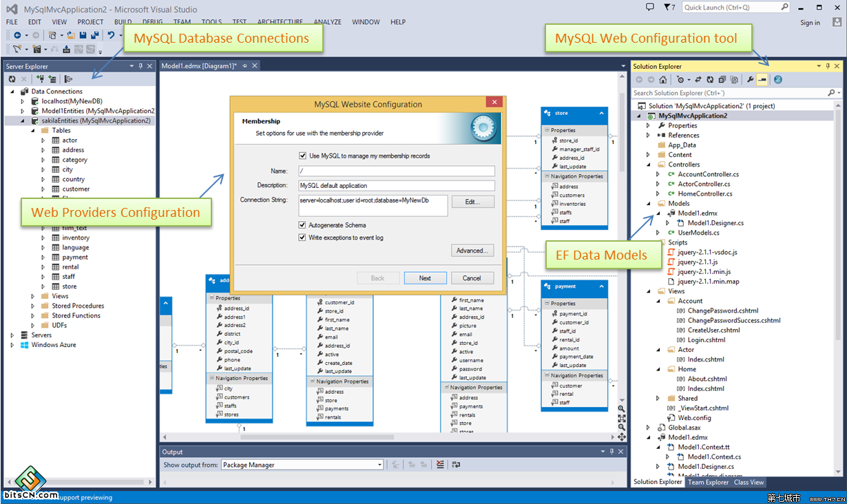
Task: Click the Cancel button in dialog
Action: click(472, 278)
